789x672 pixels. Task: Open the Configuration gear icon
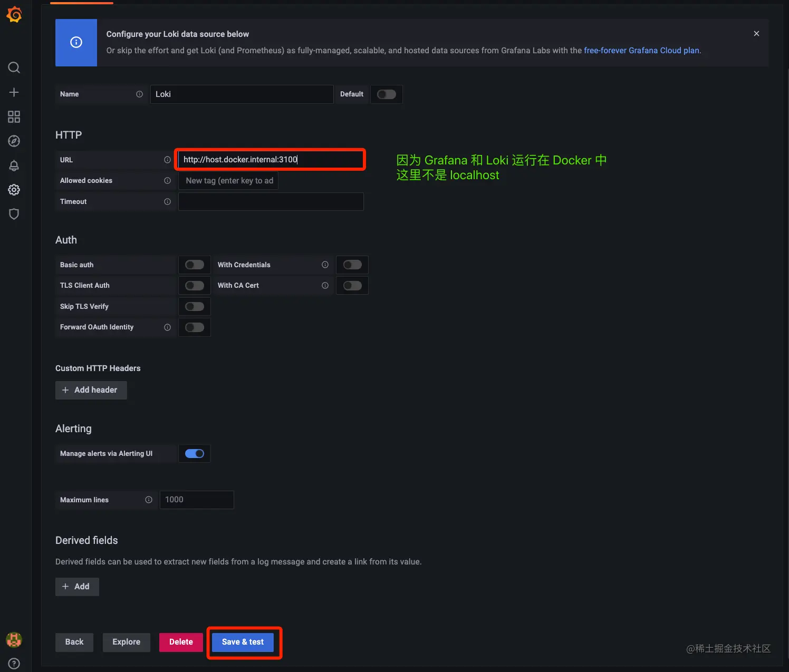coord(14,190)
